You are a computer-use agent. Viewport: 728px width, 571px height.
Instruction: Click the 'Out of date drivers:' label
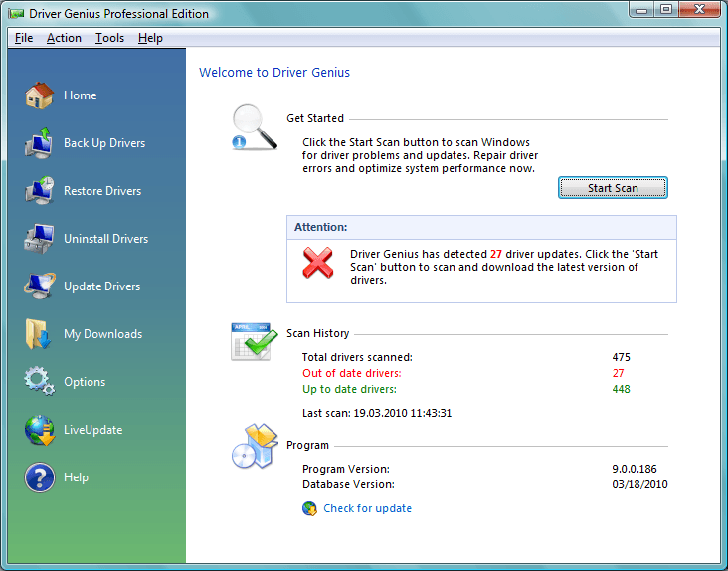click(351, 373)
